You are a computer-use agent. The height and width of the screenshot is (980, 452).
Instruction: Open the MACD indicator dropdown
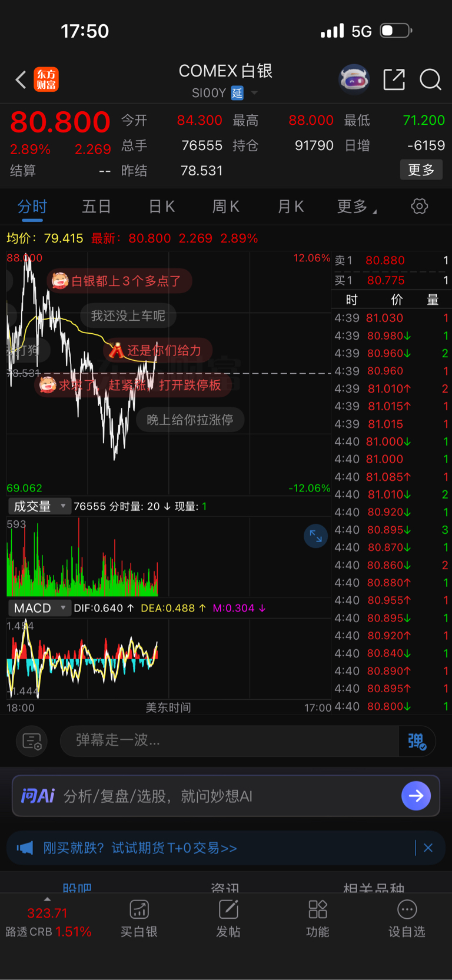[x=39, y=608]
